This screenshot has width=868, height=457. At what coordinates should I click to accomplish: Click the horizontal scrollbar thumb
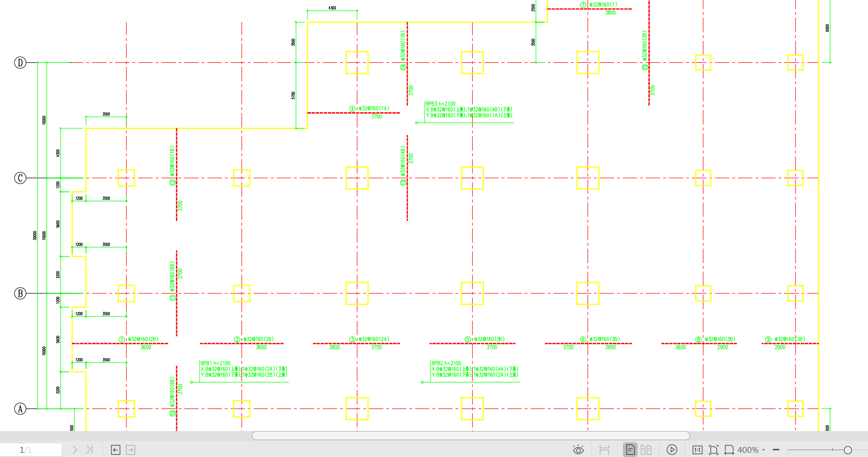coord(471,435)
